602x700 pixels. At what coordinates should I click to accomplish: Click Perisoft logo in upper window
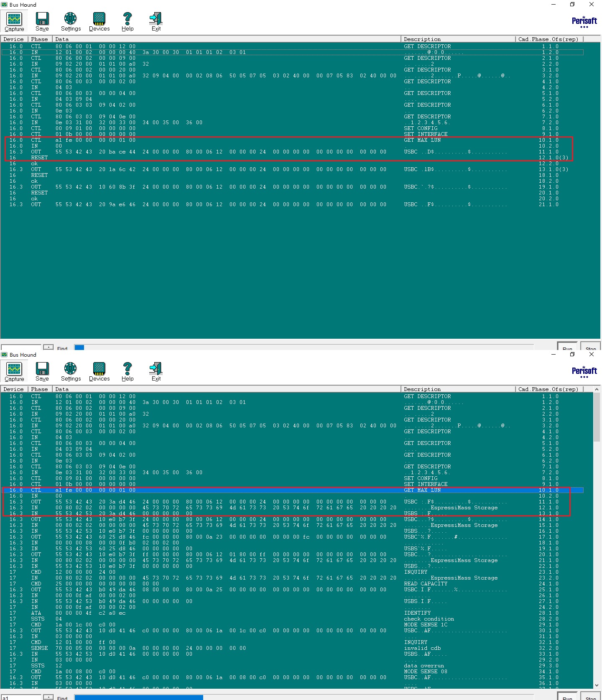(x=584, y=22)
